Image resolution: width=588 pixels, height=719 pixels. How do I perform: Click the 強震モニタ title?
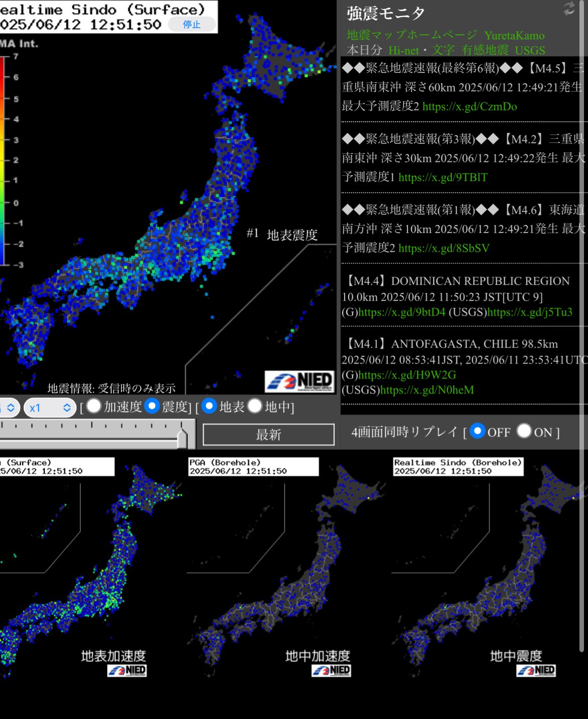386,14
